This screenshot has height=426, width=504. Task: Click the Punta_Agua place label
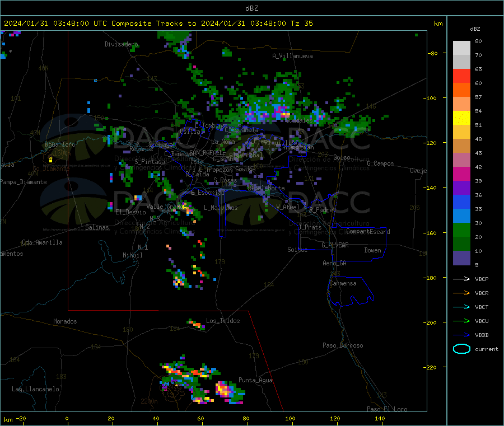point(255,380)
